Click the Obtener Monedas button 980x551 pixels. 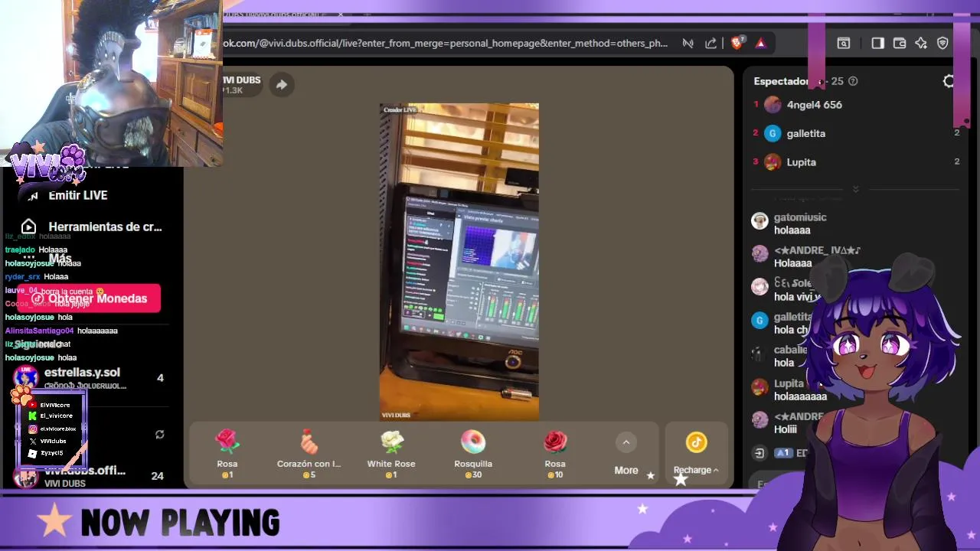click(89, 298)
